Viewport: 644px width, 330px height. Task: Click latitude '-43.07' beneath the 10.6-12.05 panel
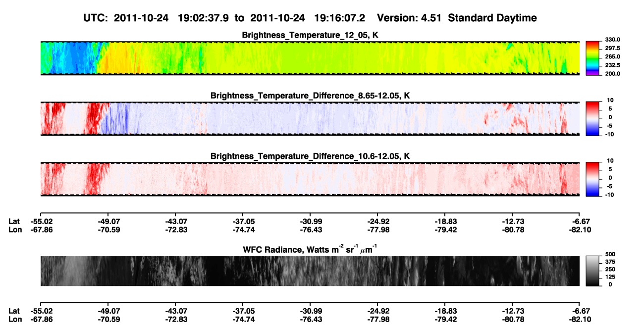point(175,221)
